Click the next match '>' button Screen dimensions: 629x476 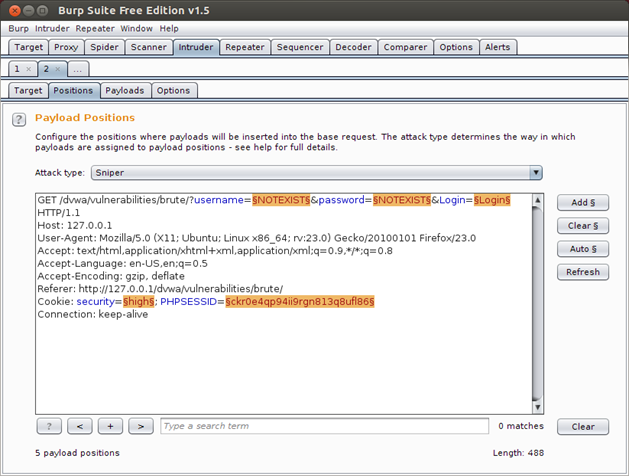tap(141, 426)
